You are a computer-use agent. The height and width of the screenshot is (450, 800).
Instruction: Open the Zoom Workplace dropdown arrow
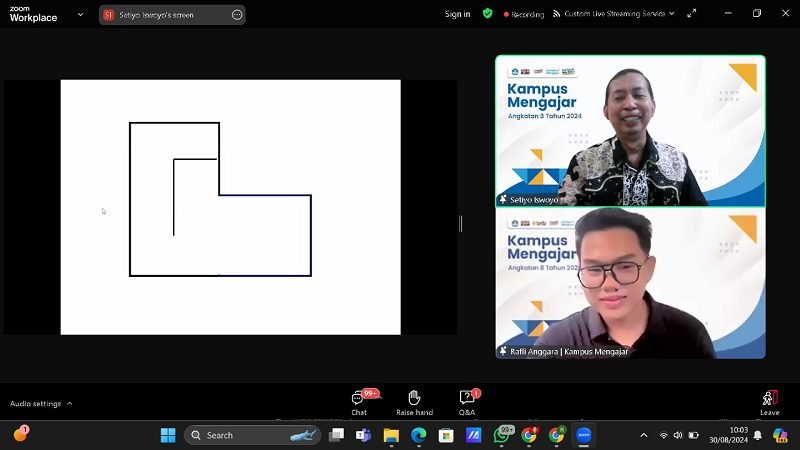coord(81,14)
